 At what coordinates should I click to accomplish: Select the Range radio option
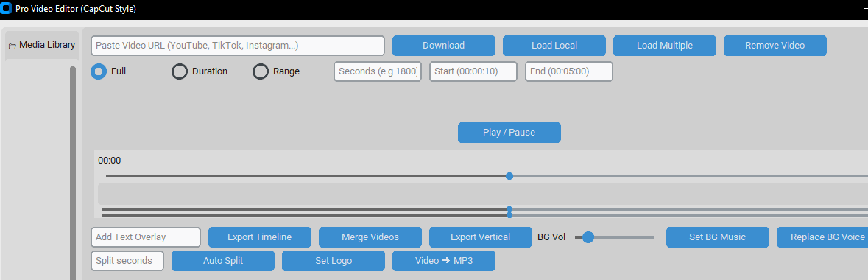260,71
